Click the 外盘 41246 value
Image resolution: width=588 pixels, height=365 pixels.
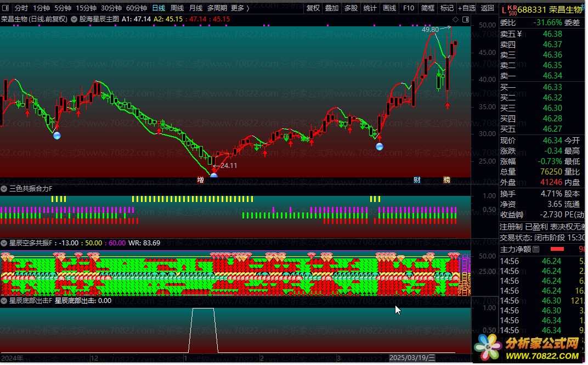click(551, 182)
